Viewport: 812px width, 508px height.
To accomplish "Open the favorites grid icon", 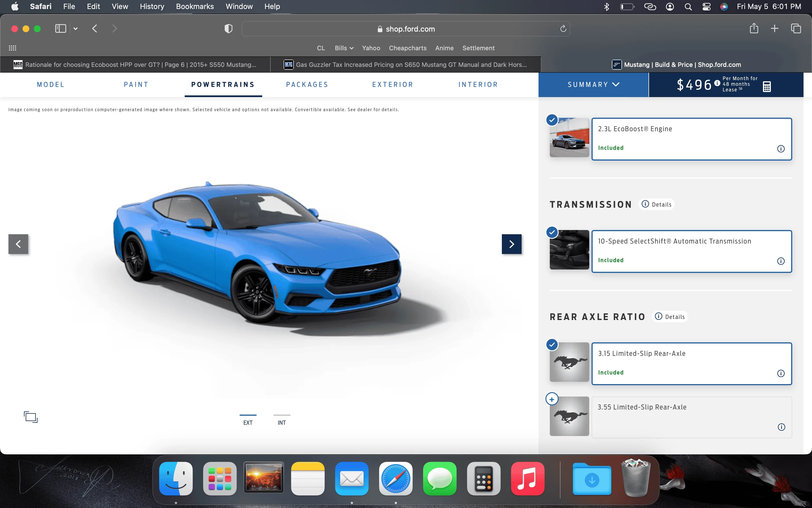I will click(x=12, y=48).
